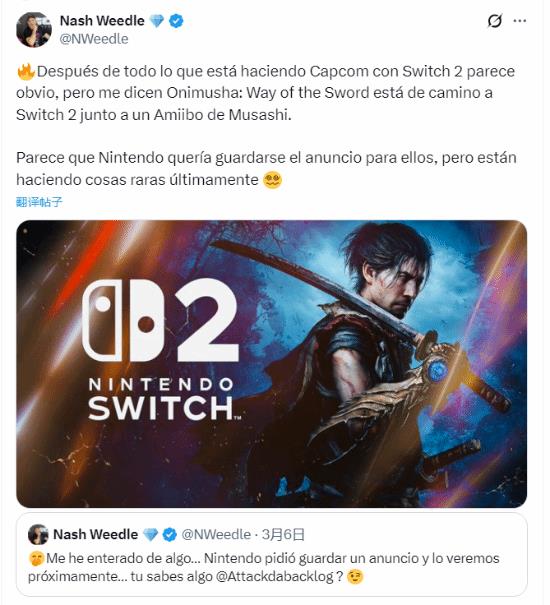The width and height of the screenshot is (550, 605).
Task: Click the translate post link
Action: (x=39, y=201)
